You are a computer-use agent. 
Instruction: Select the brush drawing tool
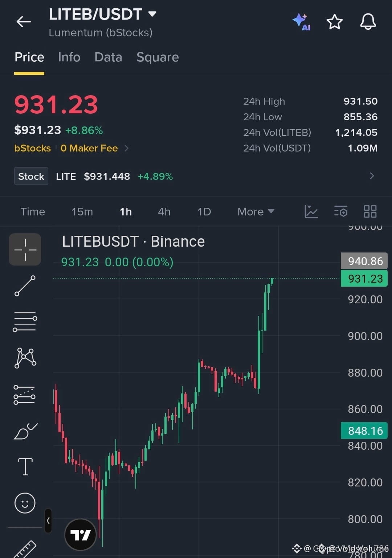25,431
